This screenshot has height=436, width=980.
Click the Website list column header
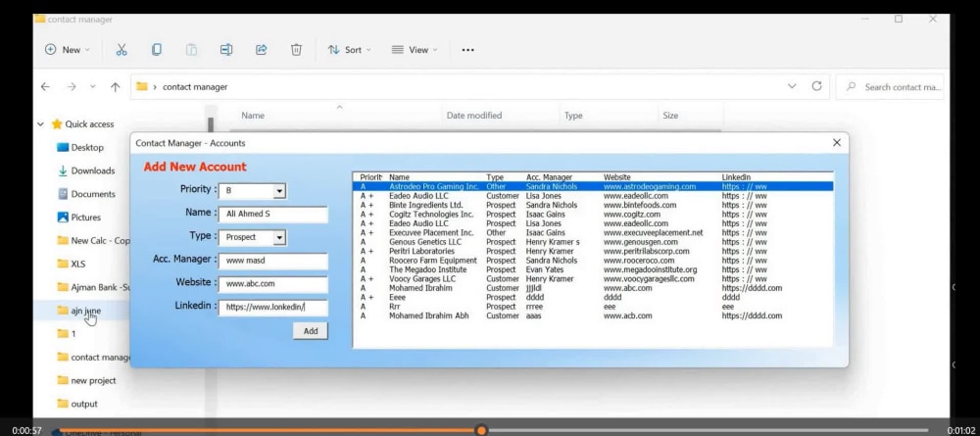pyautogui.click(x=616, y=177)
